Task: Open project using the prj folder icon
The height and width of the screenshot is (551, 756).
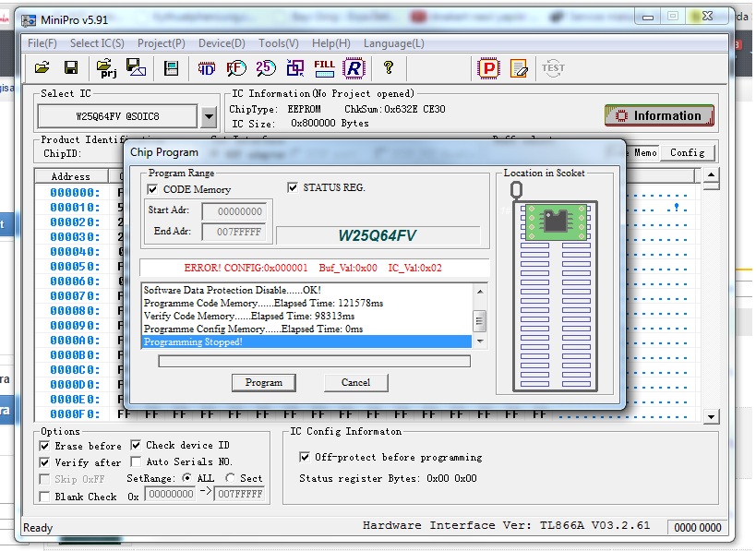Action: (105, 67)
